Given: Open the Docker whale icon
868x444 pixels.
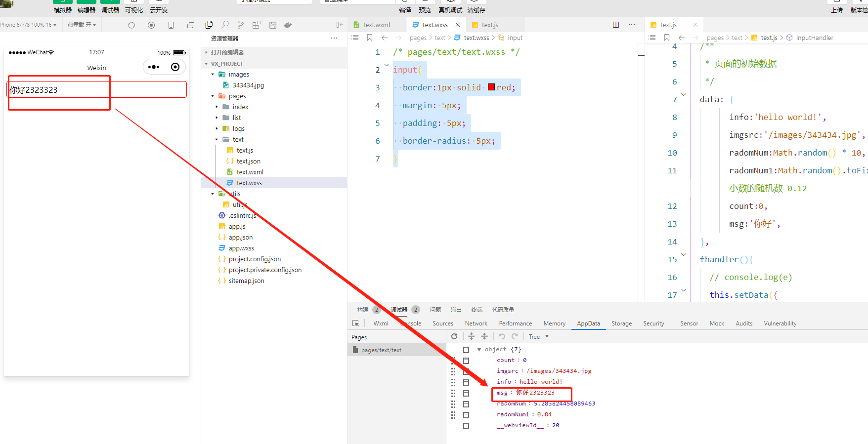Looking at the screenshot, I should (288, 25).
